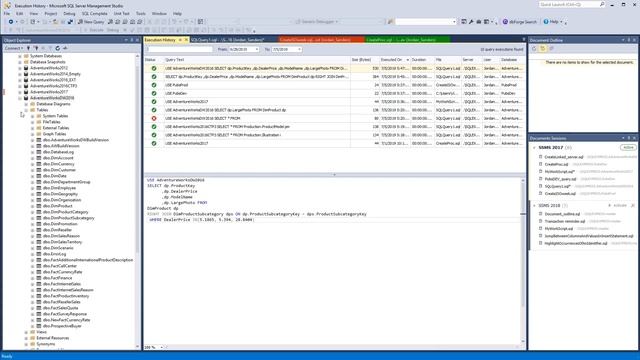Image resolution: width=640 pixels, height=360 pixels.
Task: Click the success icon on USE PubsProd row
Action: 154,85
